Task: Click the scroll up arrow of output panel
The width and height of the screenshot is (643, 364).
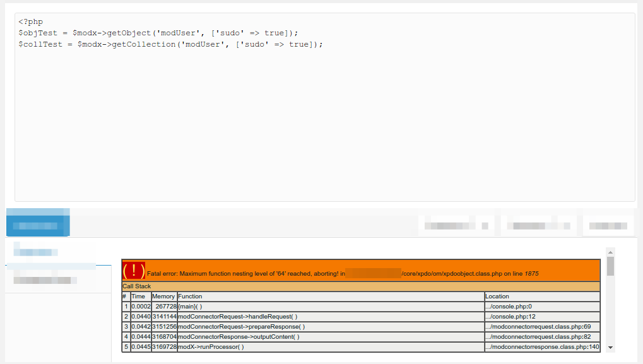Action: tap(610, 252)
